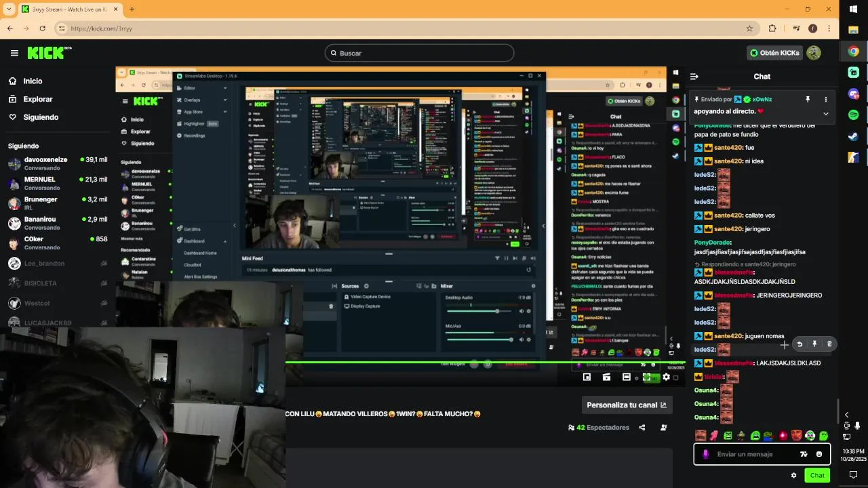Image resolution: width=868 pixels, height=488 pixels.
Task: Open the C0ker channel in the followed list
Action: coord(58,243)
